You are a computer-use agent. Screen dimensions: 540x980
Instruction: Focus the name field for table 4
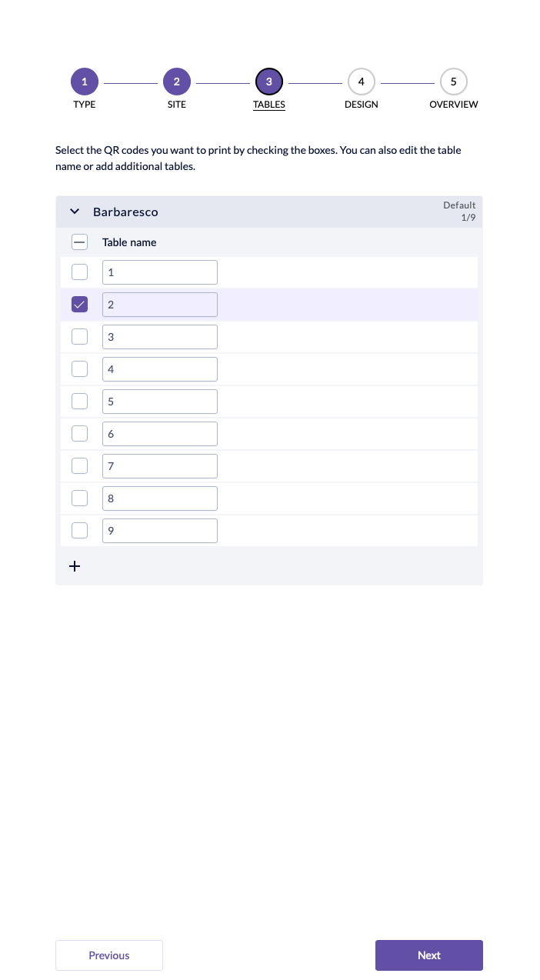[x=160, y=369]
